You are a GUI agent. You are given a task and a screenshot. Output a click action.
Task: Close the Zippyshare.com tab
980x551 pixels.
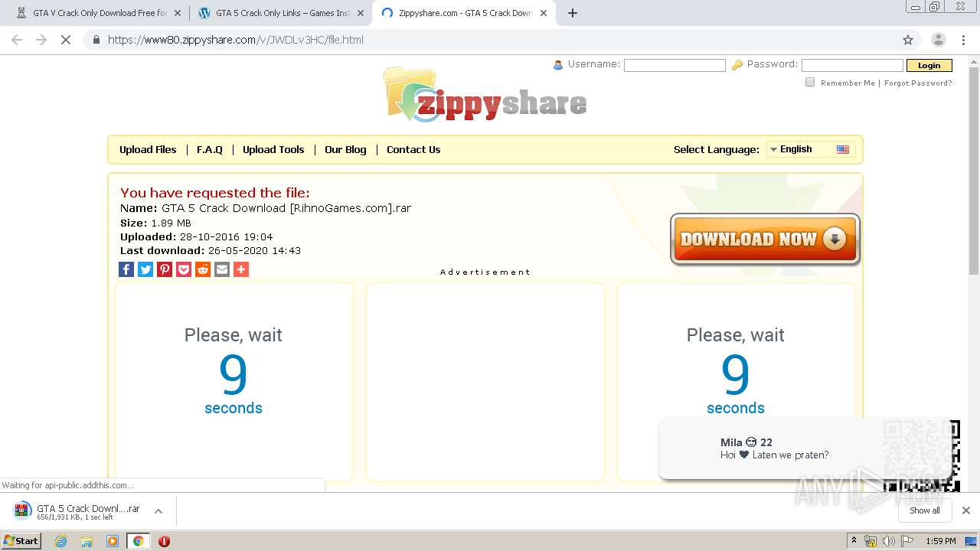point(544,13)
